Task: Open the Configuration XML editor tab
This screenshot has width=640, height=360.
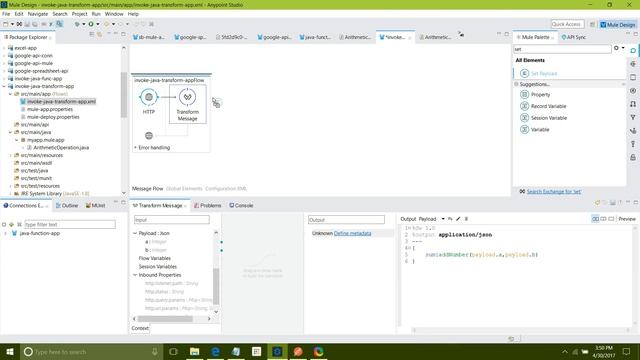Action: tap(226, 189)
